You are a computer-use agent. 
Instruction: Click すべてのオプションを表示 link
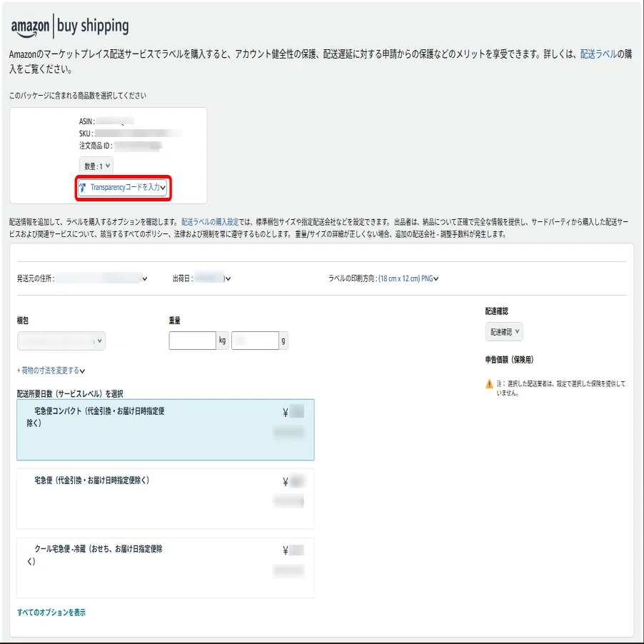[51, 613]
